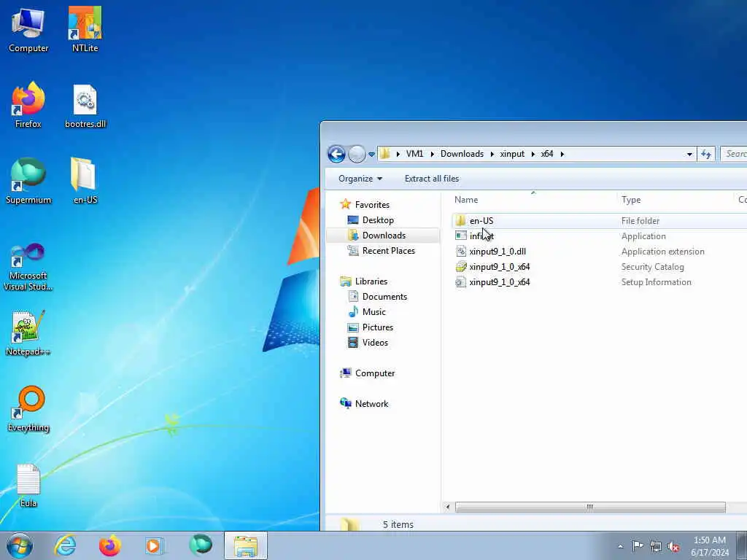Select the Eula text file on desktop
This screenshot has height=560, width=747.
(28, 486)
